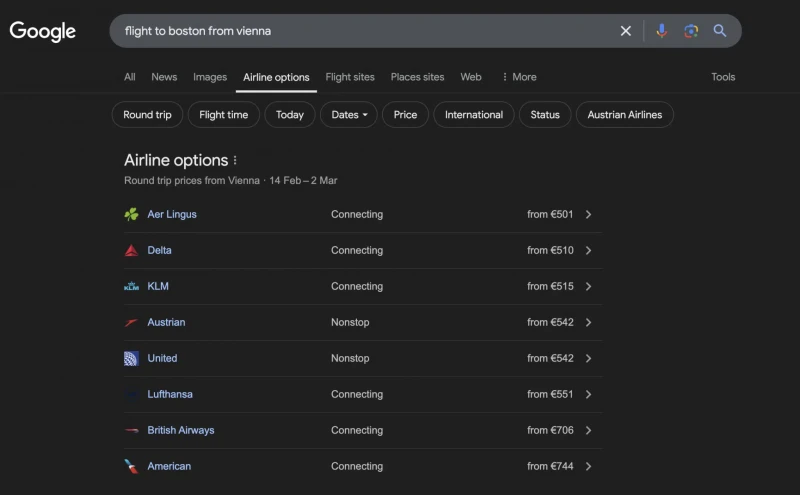Expand Delta row chevron
The width and height of the screenshot is (800, 495).
tap(588, 251)
